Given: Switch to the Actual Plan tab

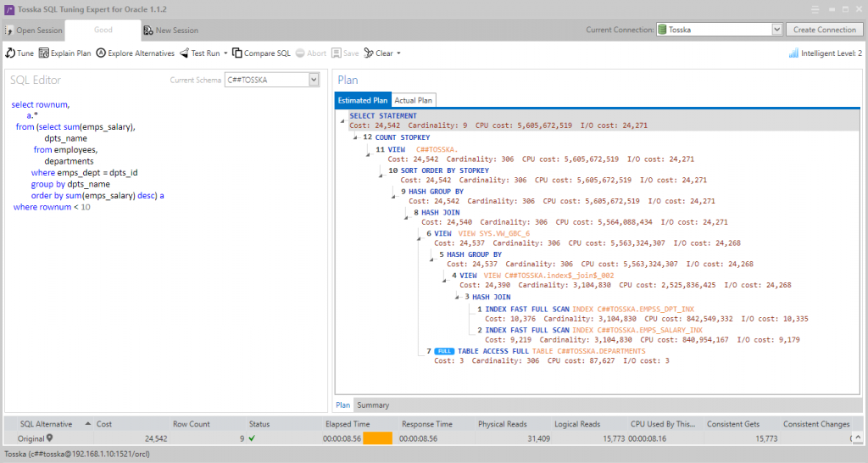Looking at the screenshot, I should point(414,100).
